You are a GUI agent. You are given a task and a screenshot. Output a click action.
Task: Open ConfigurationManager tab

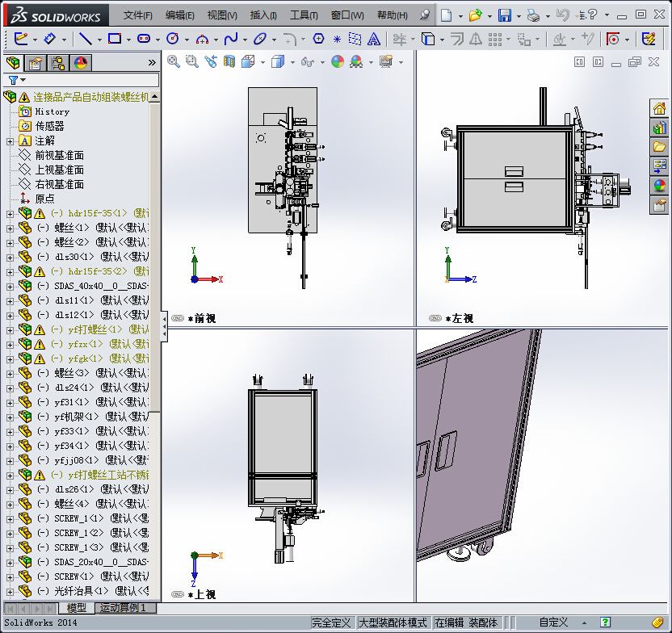point(58,63)
